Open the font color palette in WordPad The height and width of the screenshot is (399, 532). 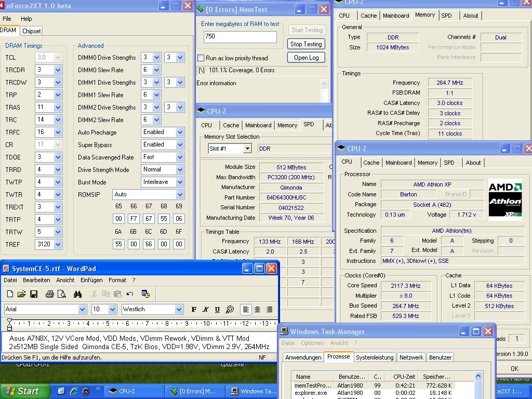click(x=230, y=309)
